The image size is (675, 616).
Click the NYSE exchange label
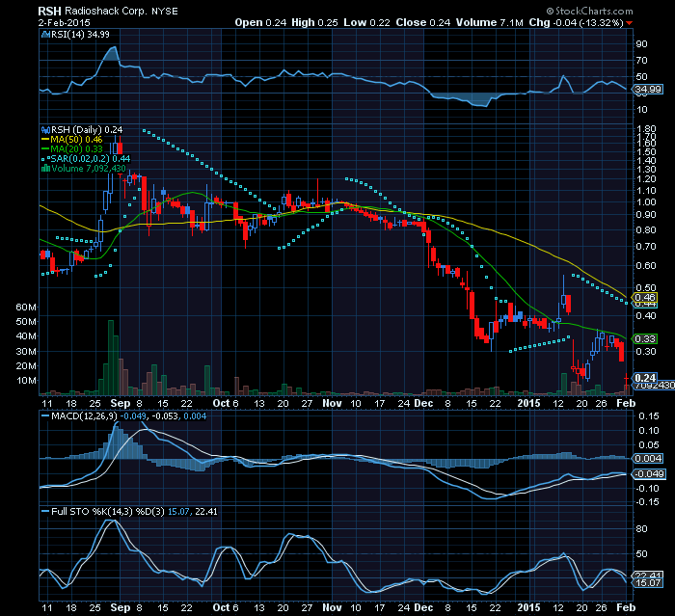[165, 12]
